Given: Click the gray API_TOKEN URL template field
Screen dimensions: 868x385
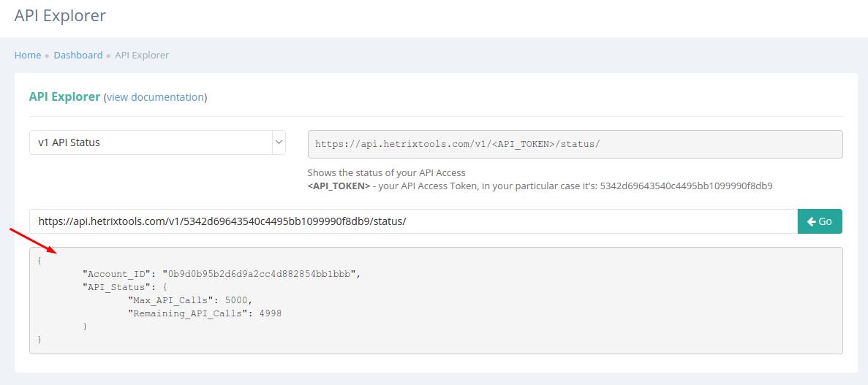Looking at the screenshot, I should pyautogui.click(x=575, y=144).
